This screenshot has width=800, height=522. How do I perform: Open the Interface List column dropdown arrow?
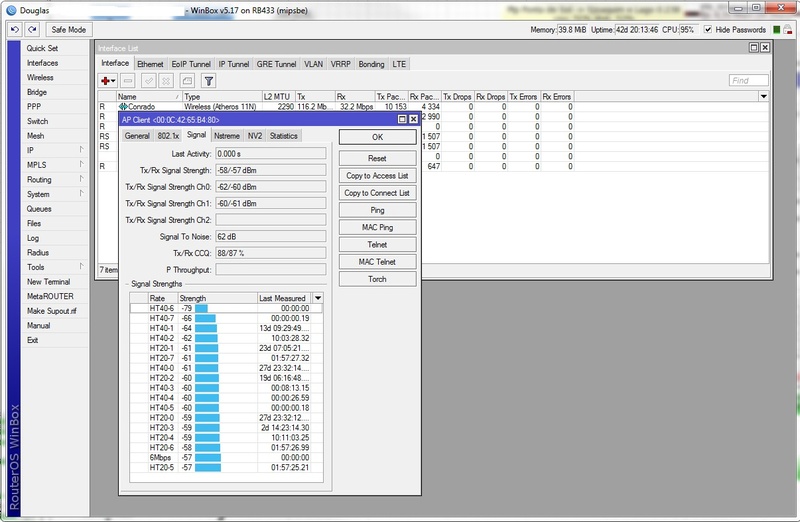(x=763, y=97)
